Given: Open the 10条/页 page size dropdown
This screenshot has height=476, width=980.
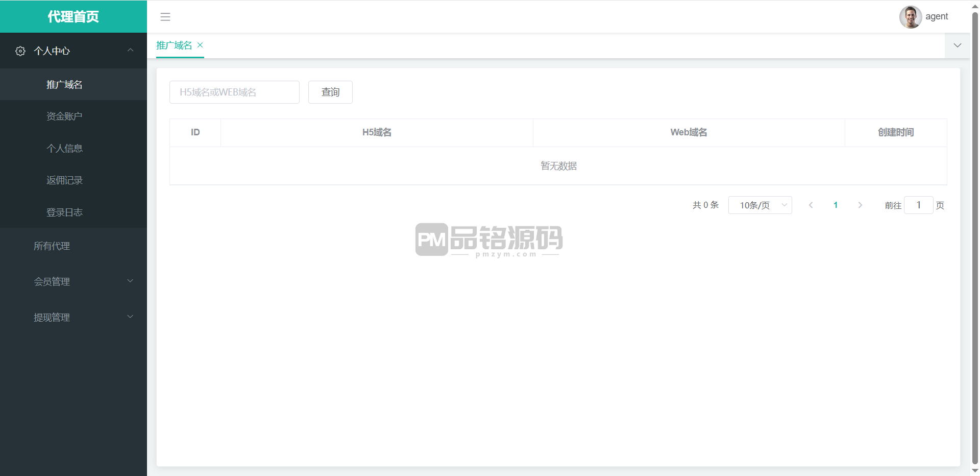Looking at the screenshot, I should pos(760,205).
